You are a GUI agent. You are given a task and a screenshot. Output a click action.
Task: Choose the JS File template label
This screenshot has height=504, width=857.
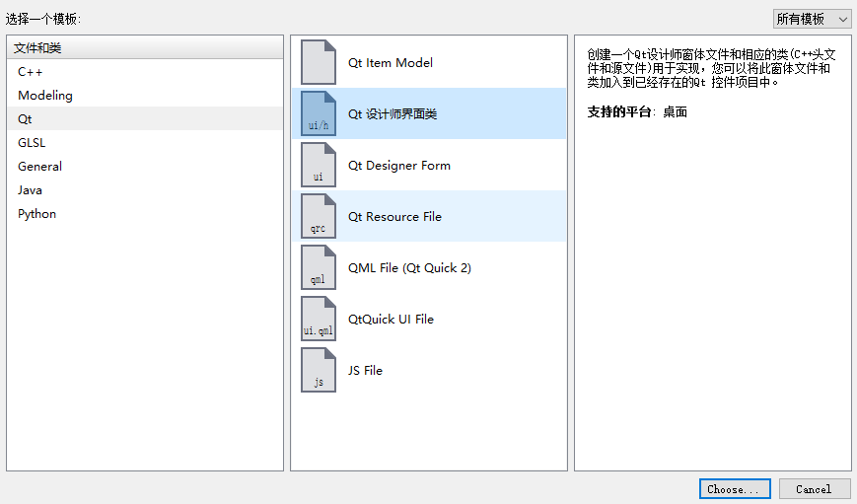[365, 371]
